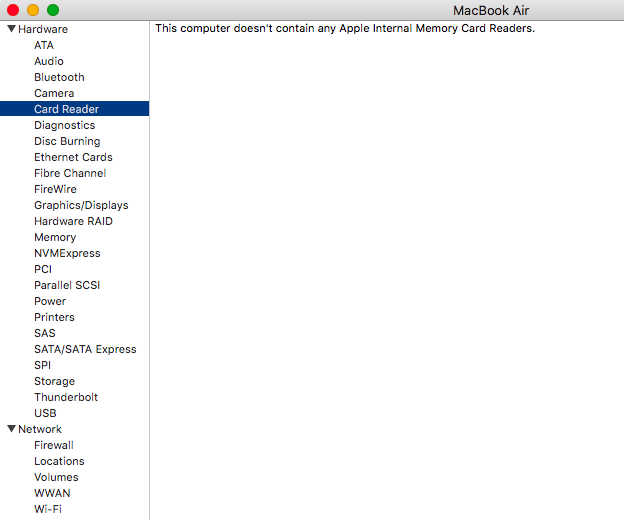Select Audio in the hardware list
624x520 pixels.
(x=49, y=61)
